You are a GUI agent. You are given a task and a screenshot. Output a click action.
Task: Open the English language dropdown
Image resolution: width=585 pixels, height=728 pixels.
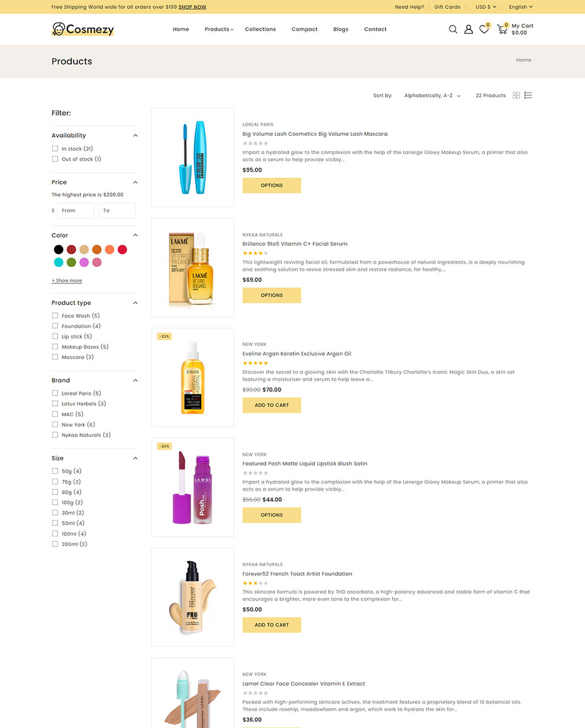pos(521,7)
